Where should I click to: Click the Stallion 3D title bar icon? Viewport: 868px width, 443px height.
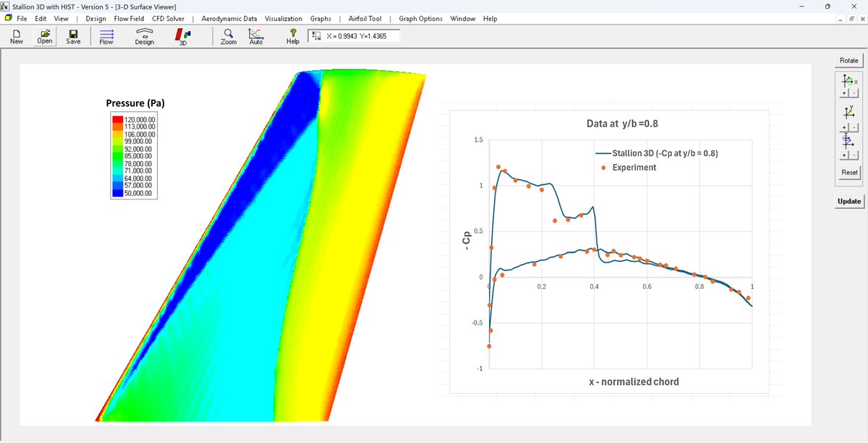click(x=6, y=6)
